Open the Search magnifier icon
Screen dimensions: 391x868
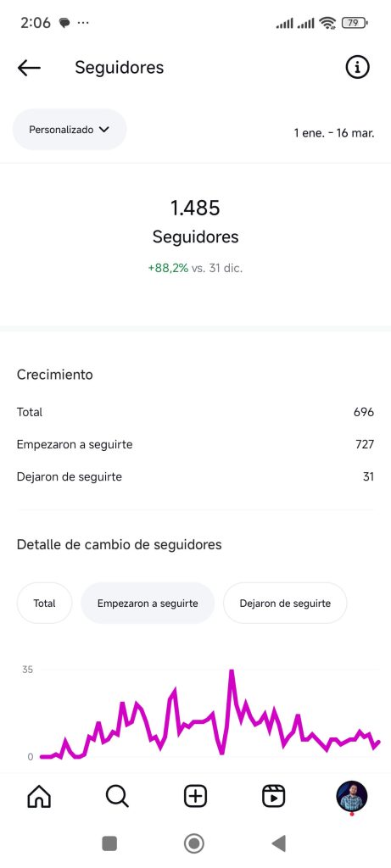[117, 797]
